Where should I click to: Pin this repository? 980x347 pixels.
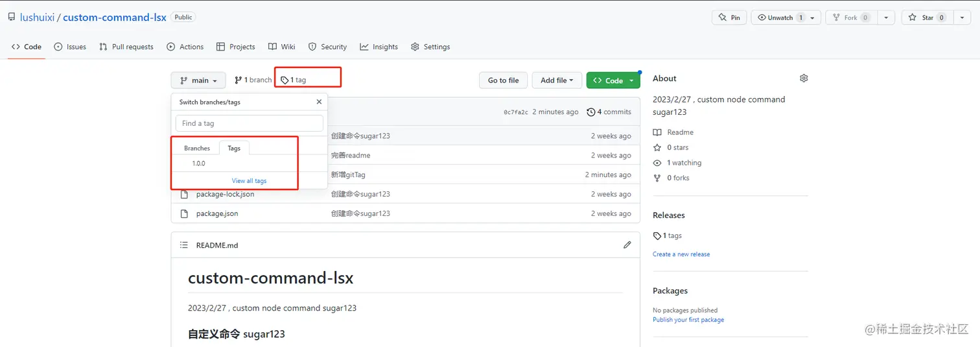[729, 18]
